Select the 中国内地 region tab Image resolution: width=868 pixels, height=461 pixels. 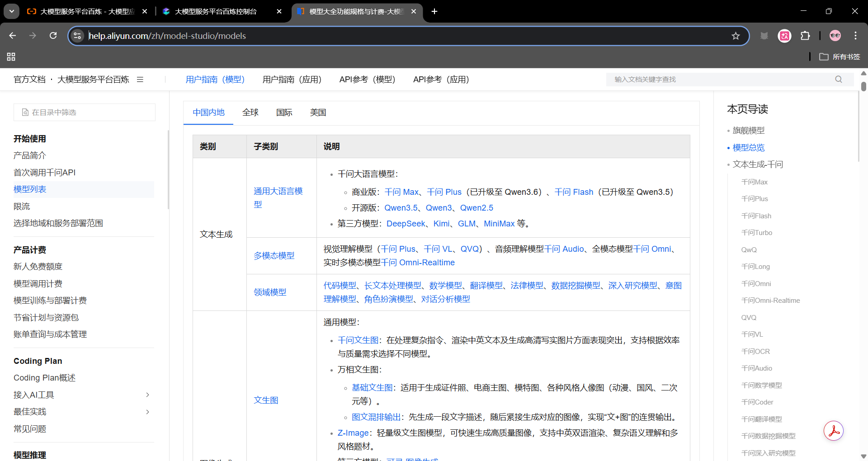(208, 113)
